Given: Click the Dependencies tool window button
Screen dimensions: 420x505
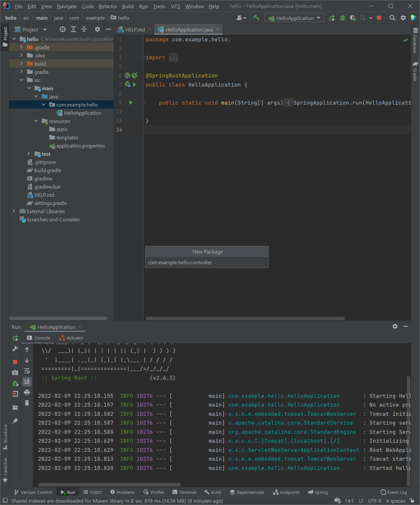Looking at the screenshot, I should pyautogui.click(x=247, y=492).
